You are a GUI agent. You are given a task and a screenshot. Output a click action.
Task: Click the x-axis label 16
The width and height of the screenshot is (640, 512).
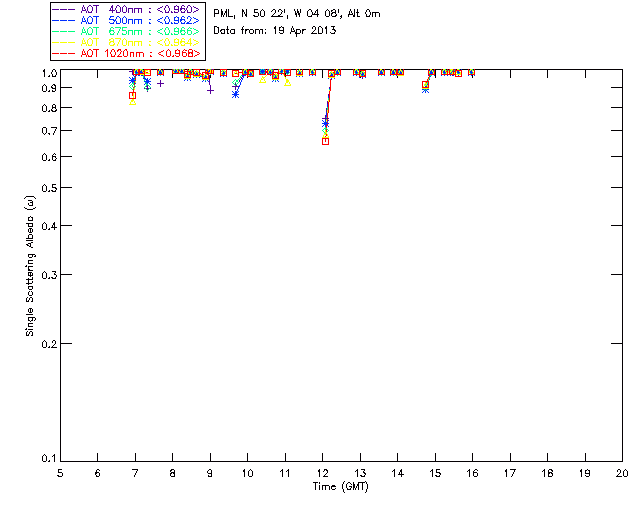tap(472, 474)
